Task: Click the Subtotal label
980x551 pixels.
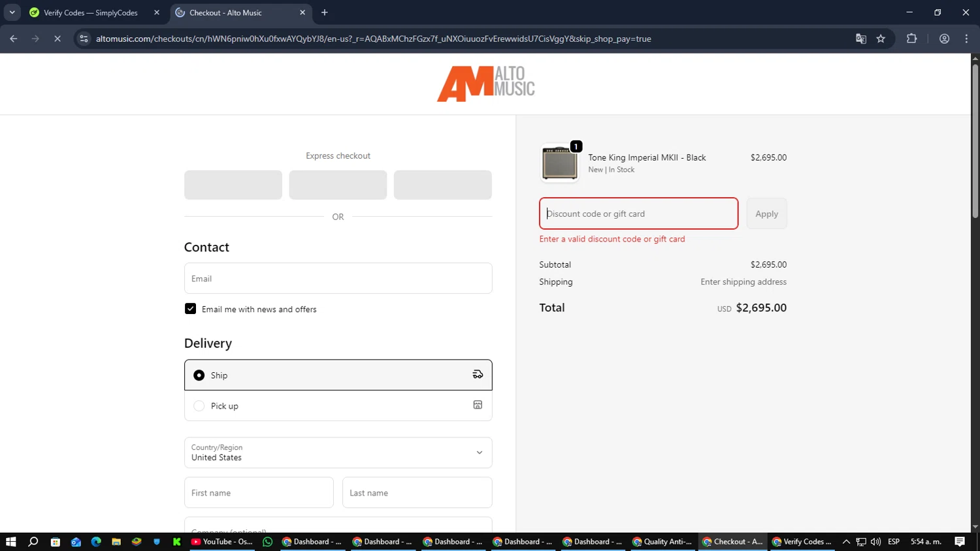Action: click(555, 264)
